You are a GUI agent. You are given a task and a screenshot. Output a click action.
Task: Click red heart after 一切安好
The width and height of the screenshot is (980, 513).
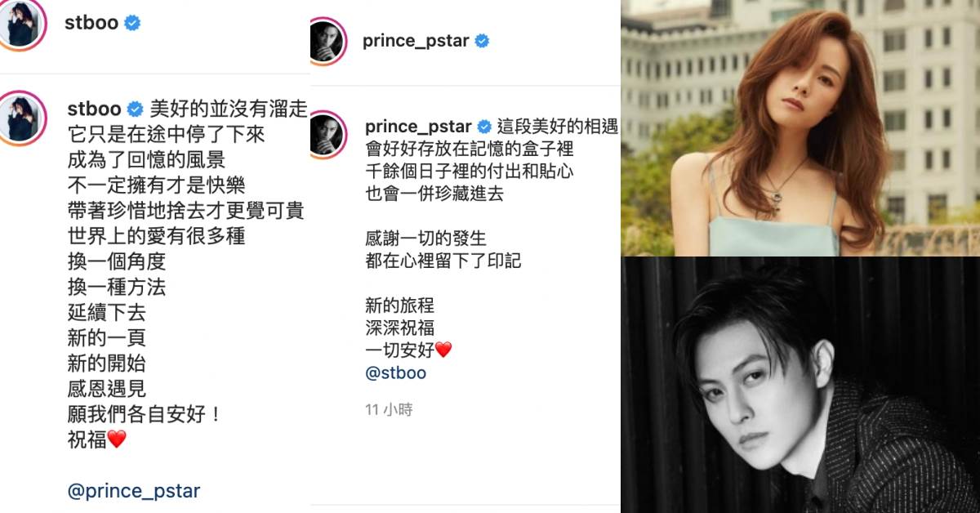[443, 350]
